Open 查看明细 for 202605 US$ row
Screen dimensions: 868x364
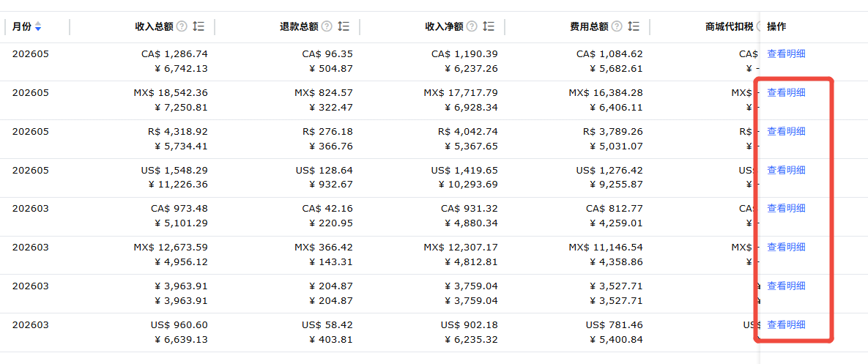pos(786,170)
